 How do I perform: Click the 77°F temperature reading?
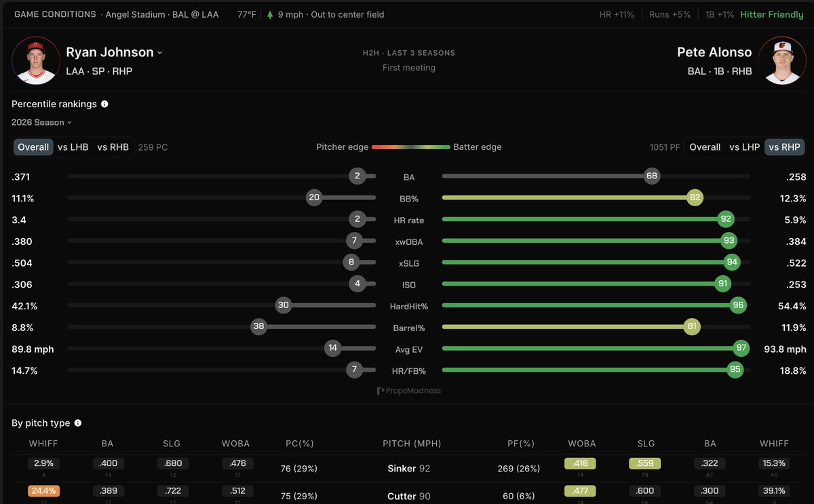tap(247, 14)
